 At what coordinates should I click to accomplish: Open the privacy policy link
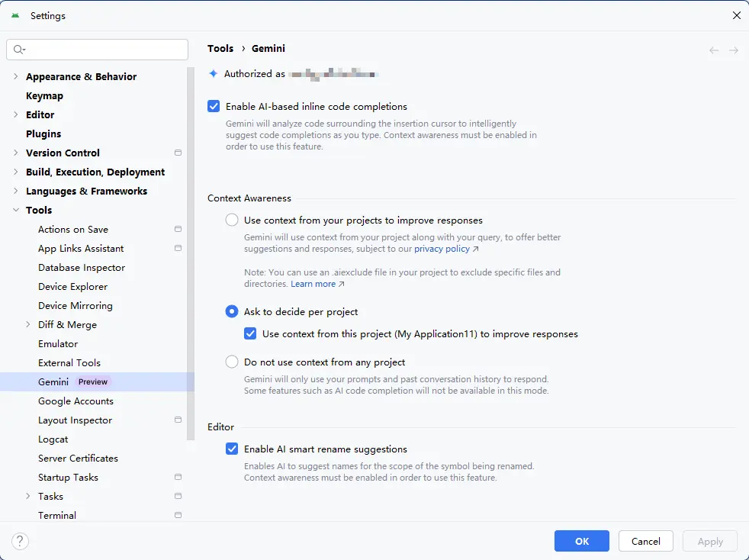click(x=442, y=249)
